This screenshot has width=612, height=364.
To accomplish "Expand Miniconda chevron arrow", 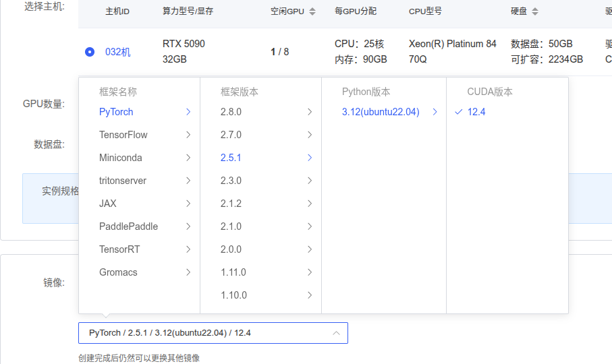I will click(x=188, y=158).
